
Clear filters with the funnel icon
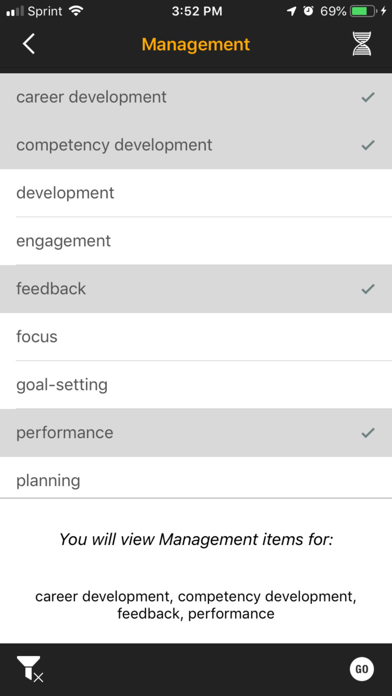(x=30, y=668)
